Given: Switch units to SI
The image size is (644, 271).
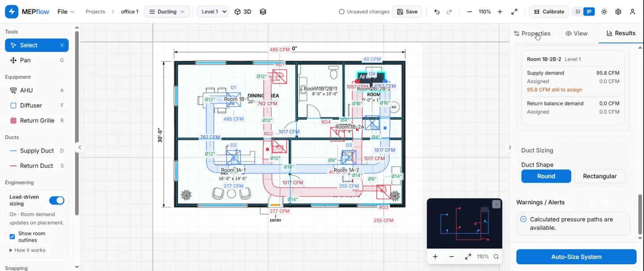Looking at the screenshot, I should point(578,12).
